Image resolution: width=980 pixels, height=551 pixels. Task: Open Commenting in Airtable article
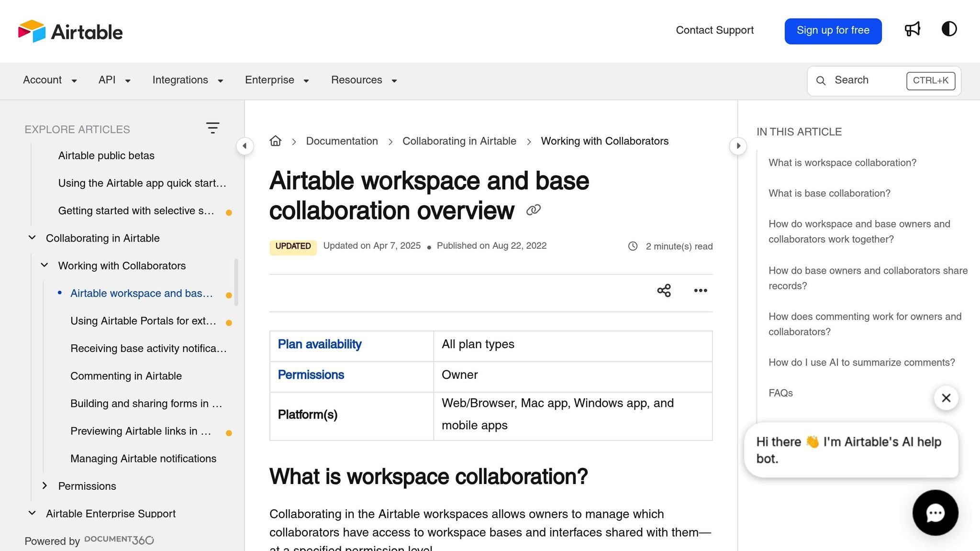126,376
